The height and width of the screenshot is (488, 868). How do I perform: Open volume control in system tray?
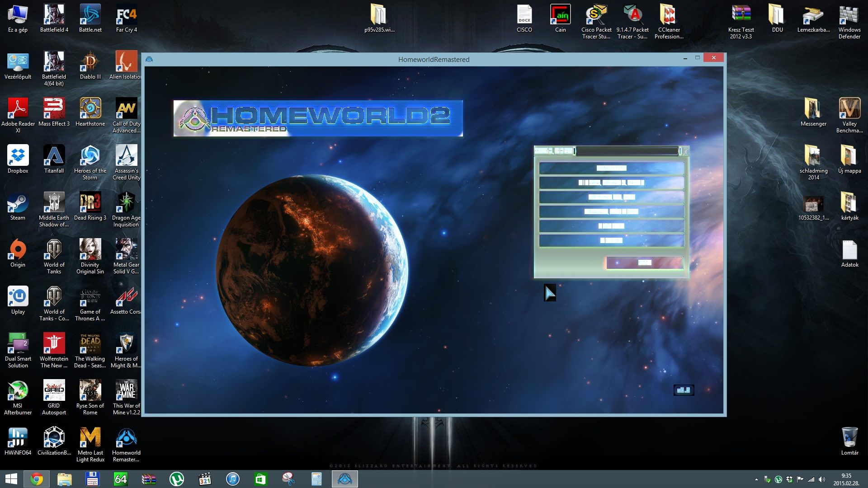[x=821, y=479]
